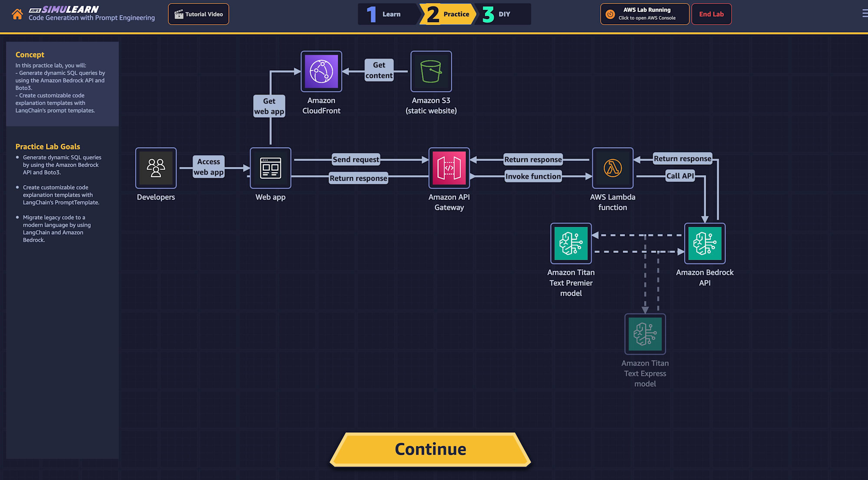Click the Practice Lab Goals heading
The height and width of the screenshot is (480, 868).
coord(48,147)
